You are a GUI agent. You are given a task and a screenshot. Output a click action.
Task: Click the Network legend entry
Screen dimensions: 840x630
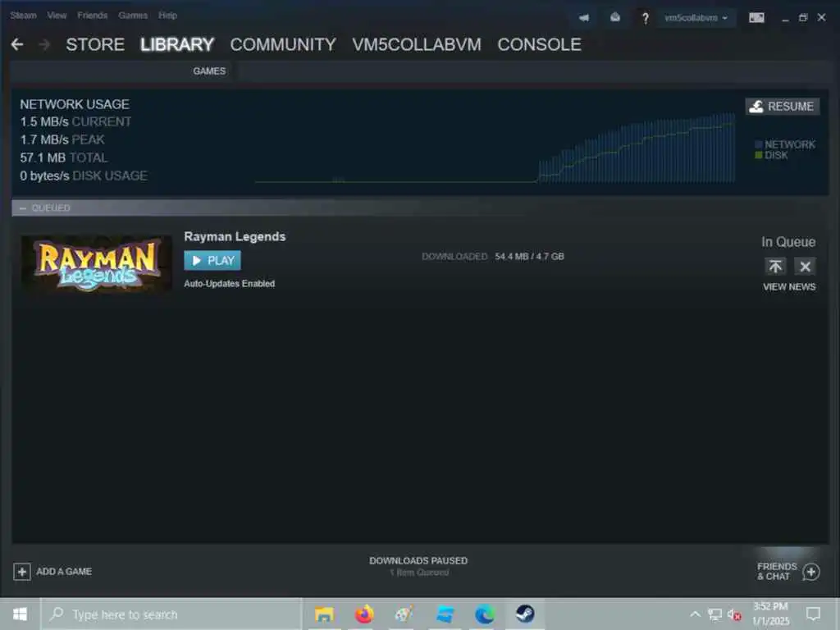click(785, 144)
